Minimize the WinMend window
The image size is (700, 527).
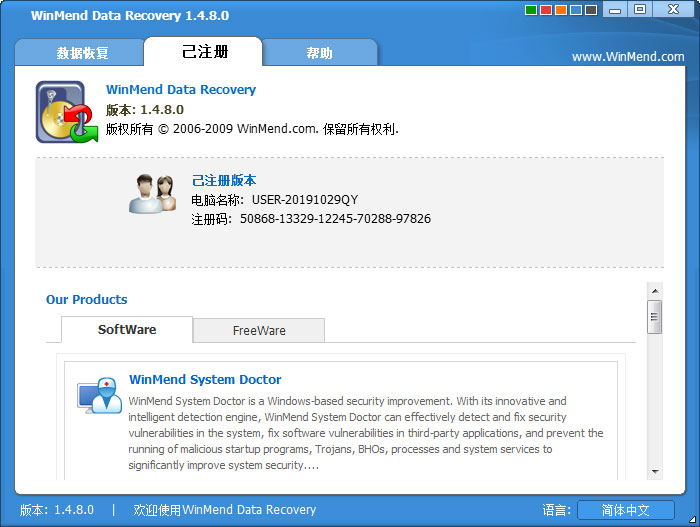coord(615,10)
